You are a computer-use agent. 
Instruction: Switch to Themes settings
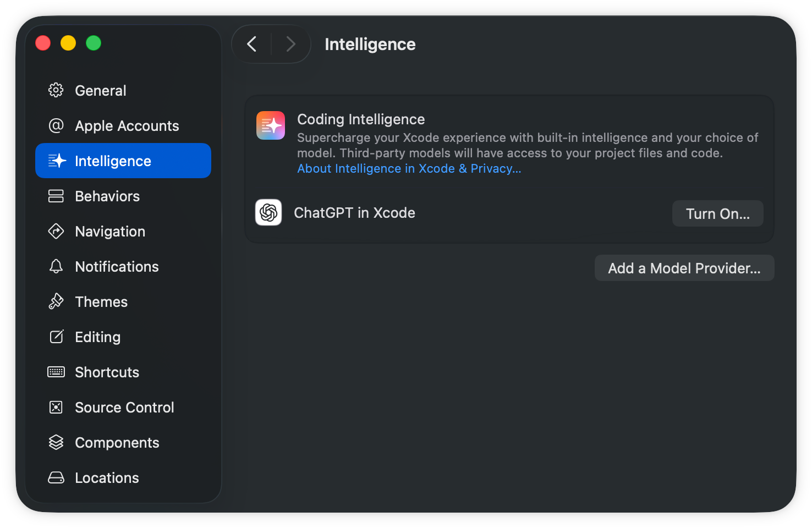pyautogui.click(x=123, y=301)
